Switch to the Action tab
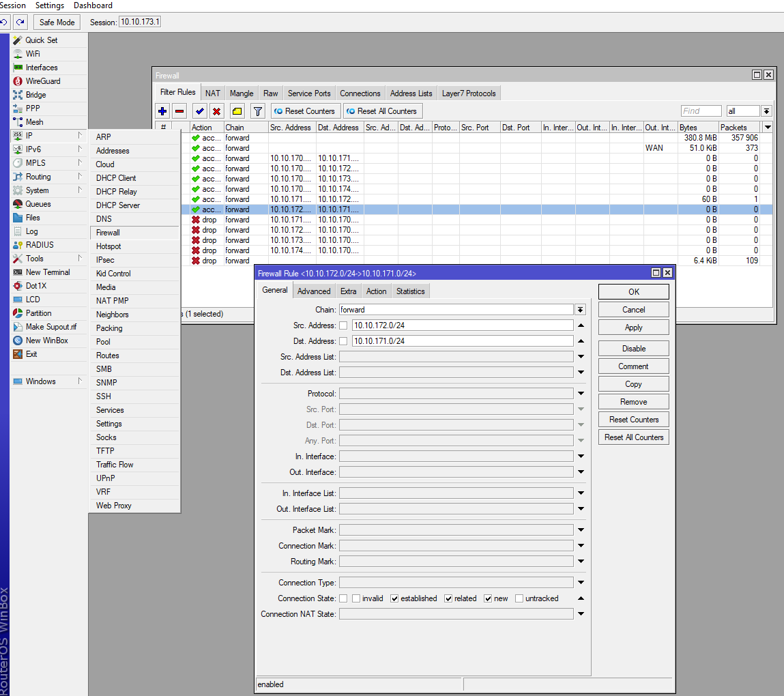The image size is (784, 696). (x=376, y=291)
